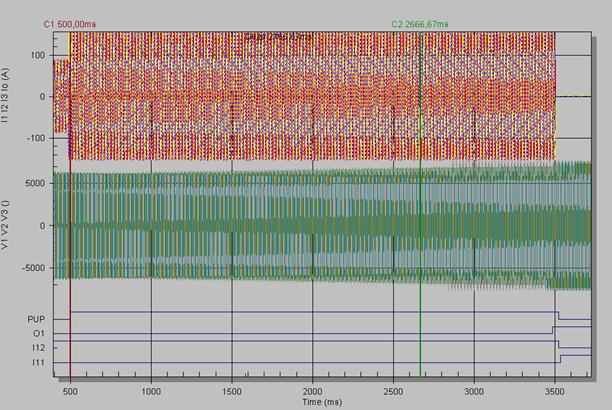Click the 3000 time axis tick label
Image resolution: width=612 pixels, height=410 pixels.
point(474,392)
